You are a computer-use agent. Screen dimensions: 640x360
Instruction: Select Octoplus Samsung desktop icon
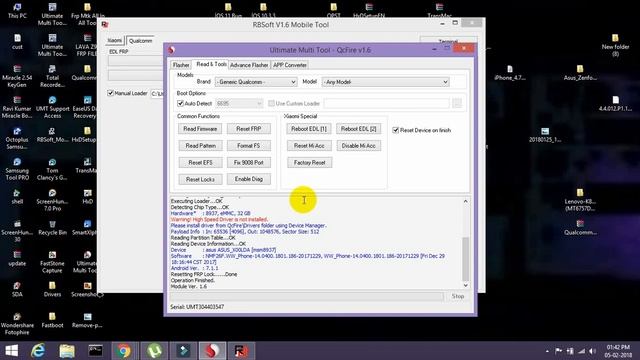(17, 138)
